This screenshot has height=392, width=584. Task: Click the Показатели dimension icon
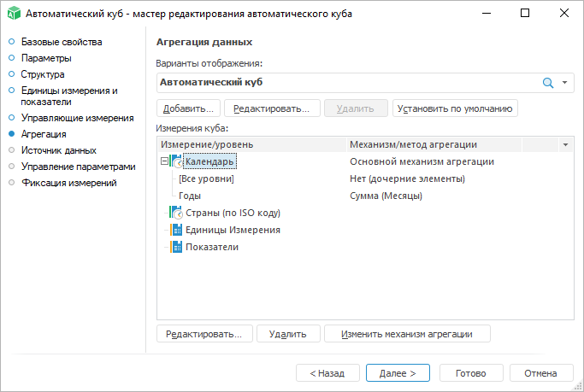coord(177,247)
